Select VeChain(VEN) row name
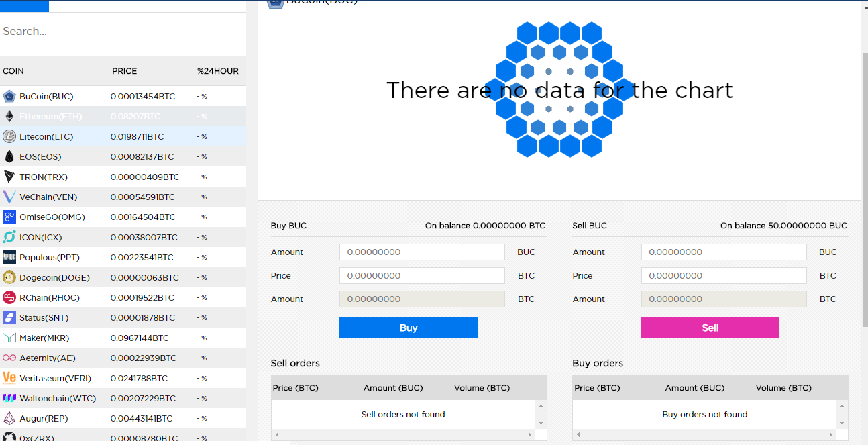Image resolution: width=868 pixels, height=445 pixels. [48, 197]
